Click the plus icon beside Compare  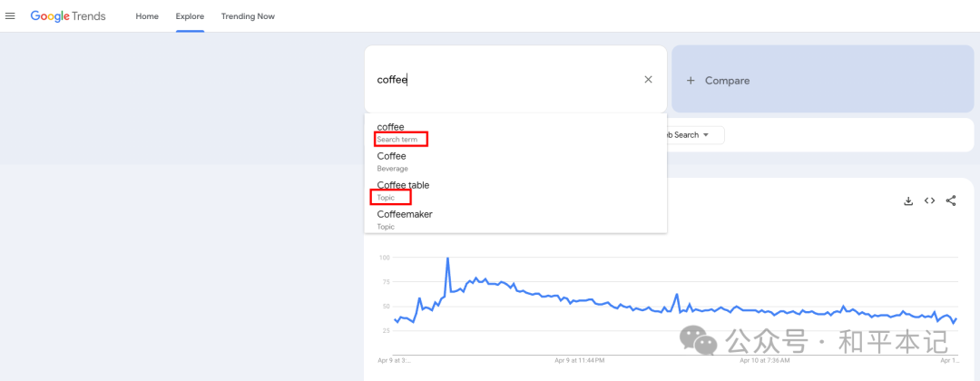coord(691,81)
